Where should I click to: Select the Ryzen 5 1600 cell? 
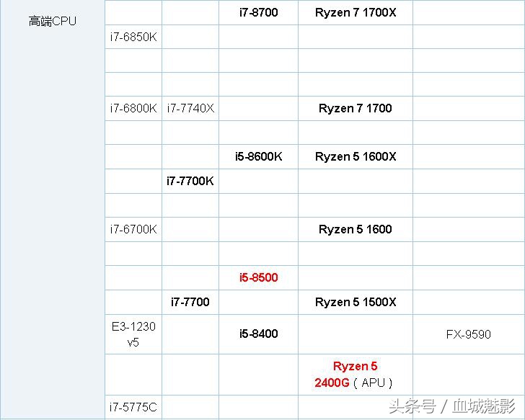(356, 229)
